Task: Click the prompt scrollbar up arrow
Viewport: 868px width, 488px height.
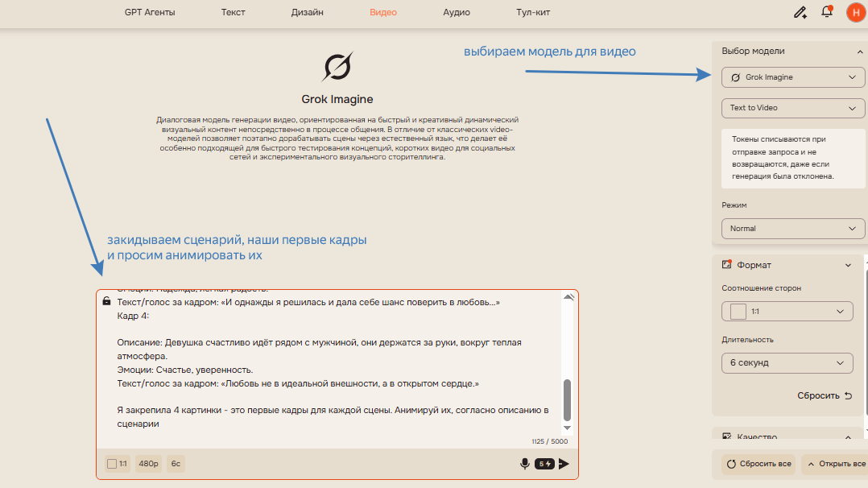Action: coord(568,297)
